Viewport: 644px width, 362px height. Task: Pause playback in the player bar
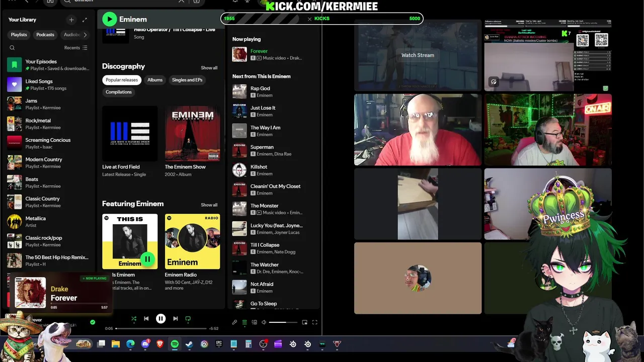pyautogui.click(x=160, y=318)
